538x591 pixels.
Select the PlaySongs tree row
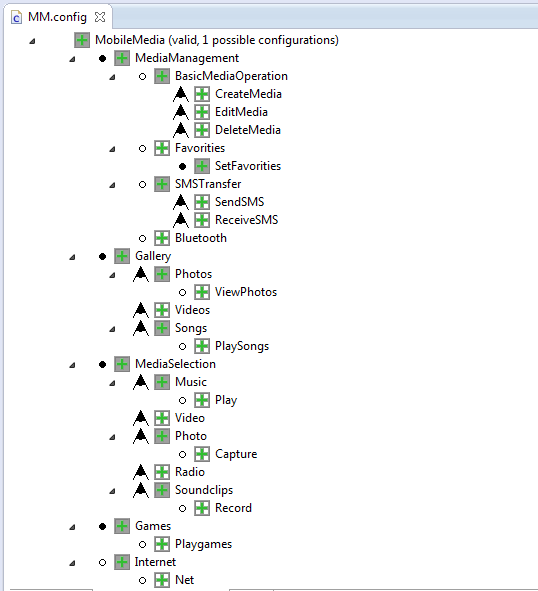tap(242, 346)
